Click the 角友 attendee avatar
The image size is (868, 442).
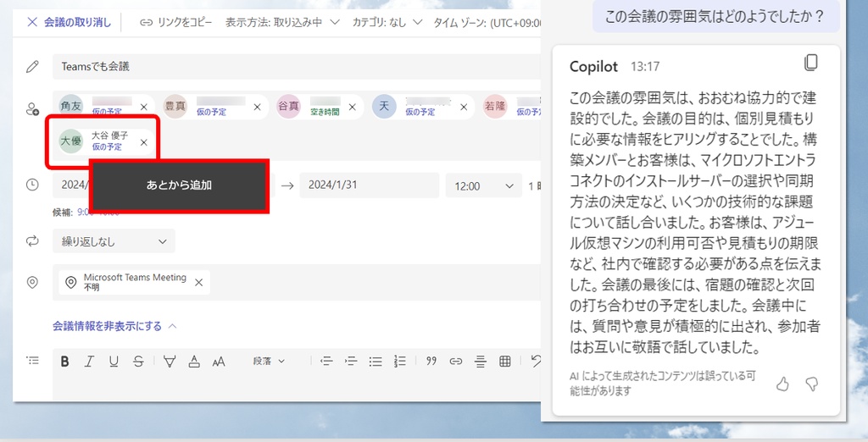[71, 106]
